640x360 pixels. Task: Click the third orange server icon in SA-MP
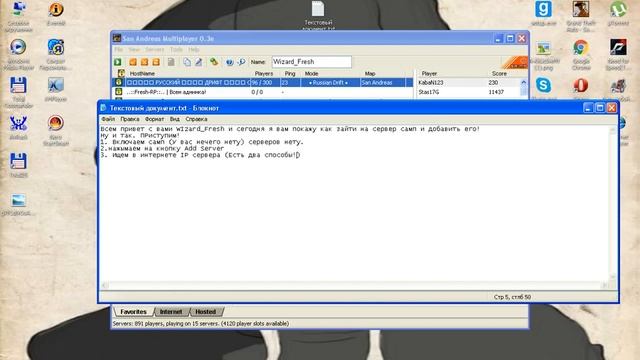click(156, 62)
